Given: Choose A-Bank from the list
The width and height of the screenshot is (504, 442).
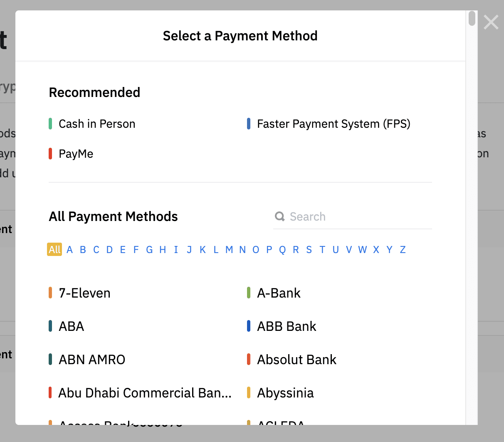Looking at the screenshot, I should (279, 293).
